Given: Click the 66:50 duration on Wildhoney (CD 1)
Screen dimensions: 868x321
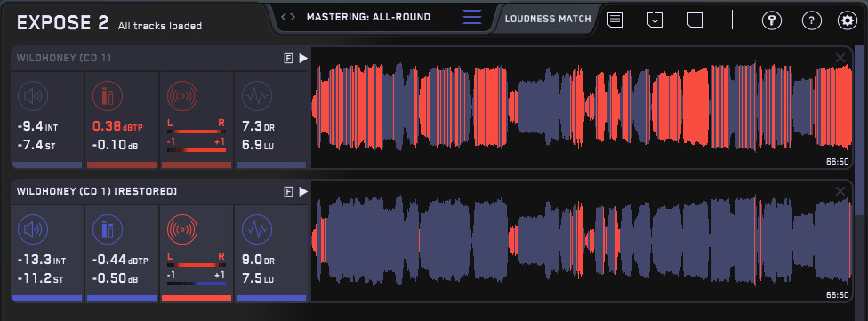Looking at the screenshot, I should [838, 162].
